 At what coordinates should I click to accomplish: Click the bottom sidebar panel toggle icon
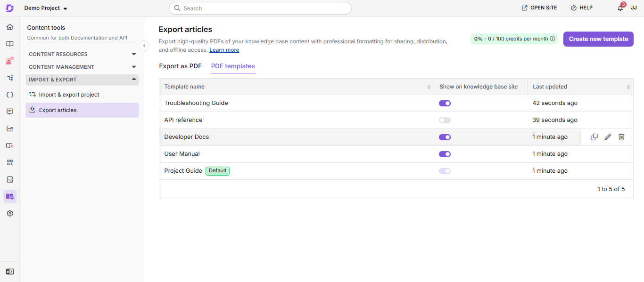(10, 272)
